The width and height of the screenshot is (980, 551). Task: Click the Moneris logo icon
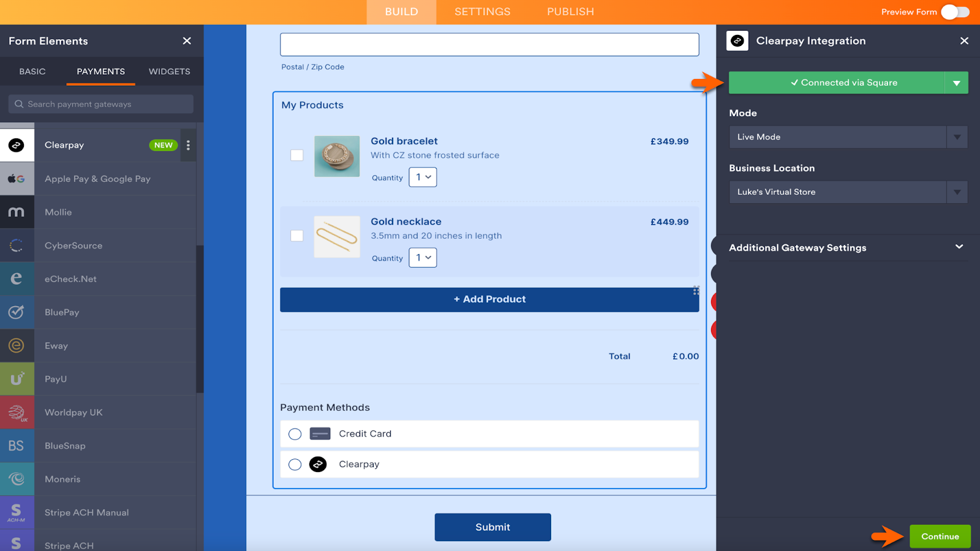pyautogui.click(x=17, y=479)
